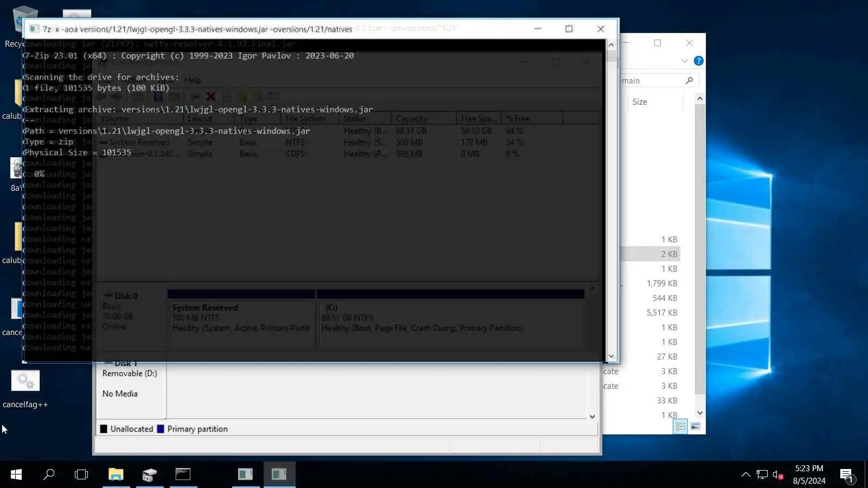Switch File Explorer to details view
The width and height of the screenshot is (868, 488).
click(x=680, y=427)
